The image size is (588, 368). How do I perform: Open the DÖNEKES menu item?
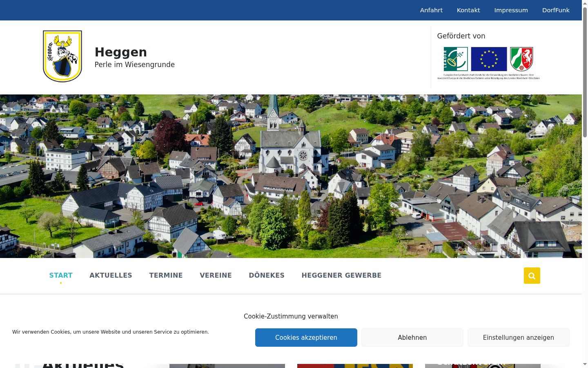coord(267,275)
